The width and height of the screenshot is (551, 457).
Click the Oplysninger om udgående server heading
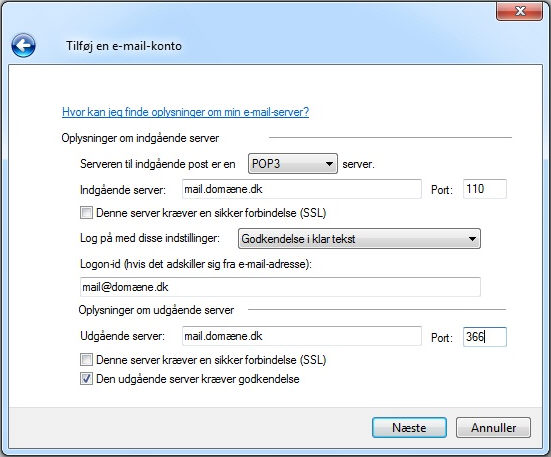click(156, 310)
